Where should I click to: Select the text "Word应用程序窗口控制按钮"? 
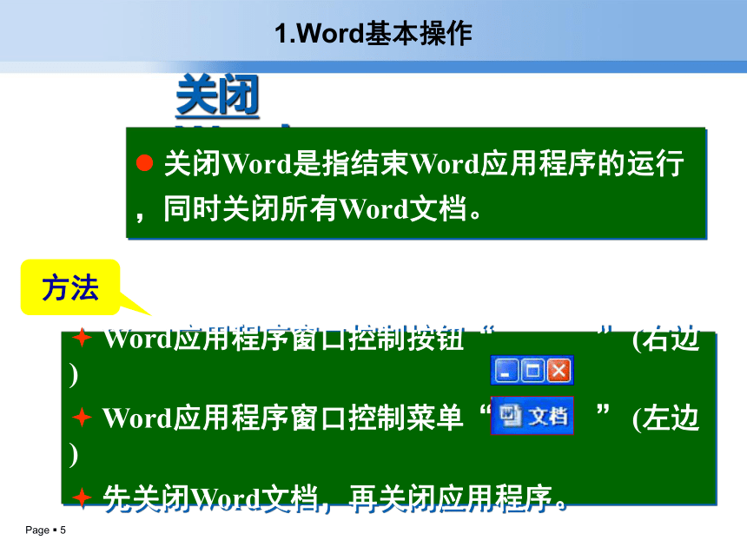(x=283, y=339)
